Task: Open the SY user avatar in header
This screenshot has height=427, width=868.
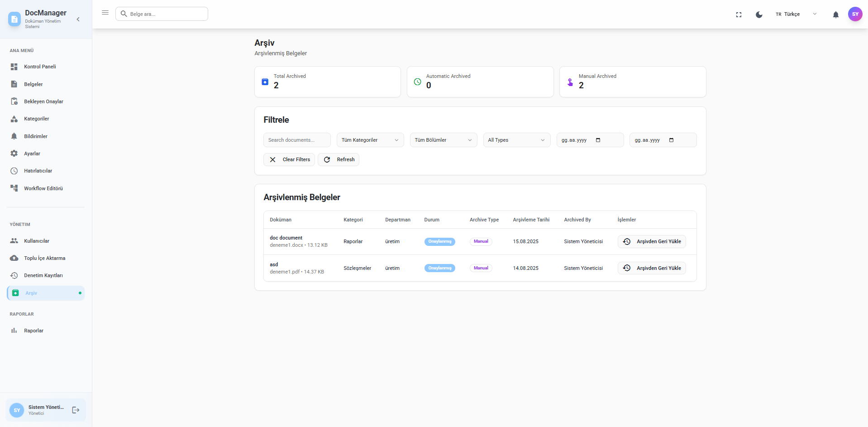Action: 855,14
